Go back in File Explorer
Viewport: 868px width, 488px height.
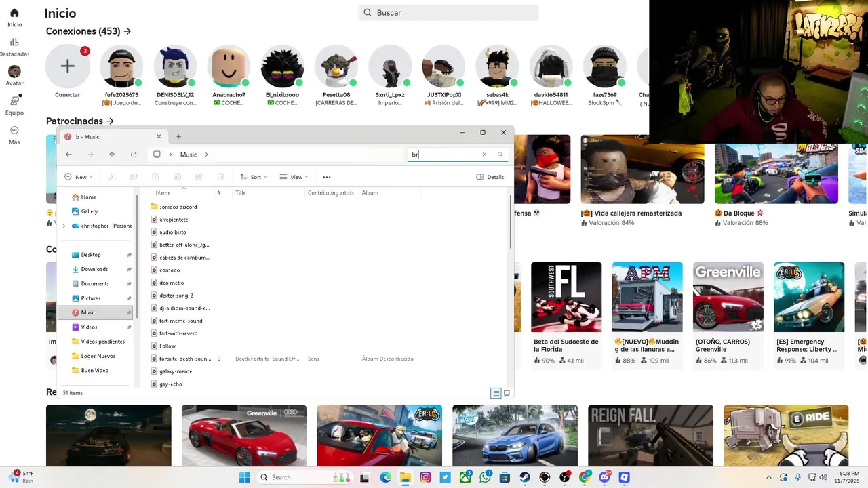[x=68, y=155]
